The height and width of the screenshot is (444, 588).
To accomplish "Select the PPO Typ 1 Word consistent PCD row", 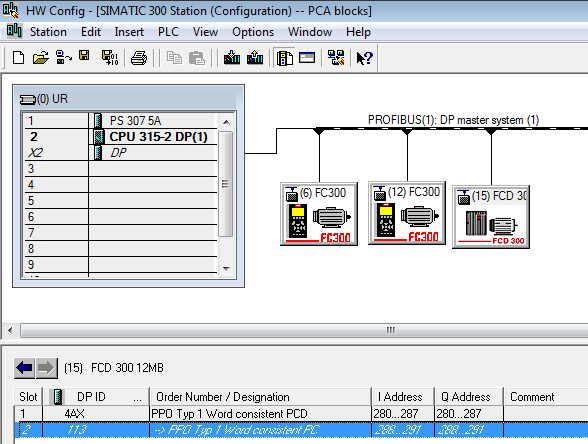I will (301, 414).
